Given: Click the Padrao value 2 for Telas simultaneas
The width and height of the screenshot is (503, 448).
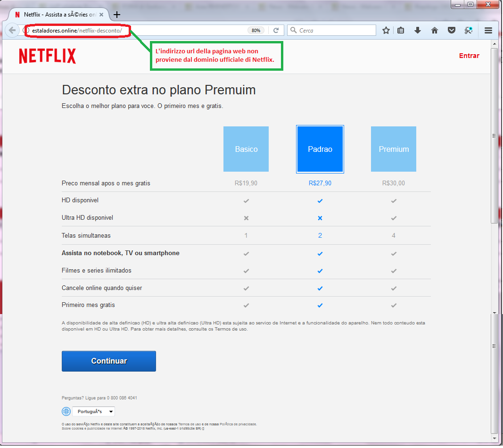Looking at the screenshot, I should (320, 235).
